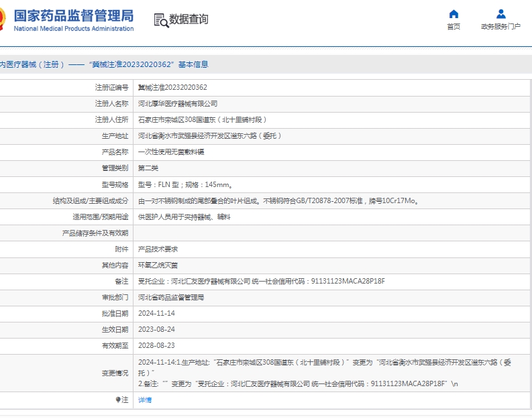Click breadcrumb title 冀械注准20232020362 基本信息
The image size is (532, 419).
149,64
